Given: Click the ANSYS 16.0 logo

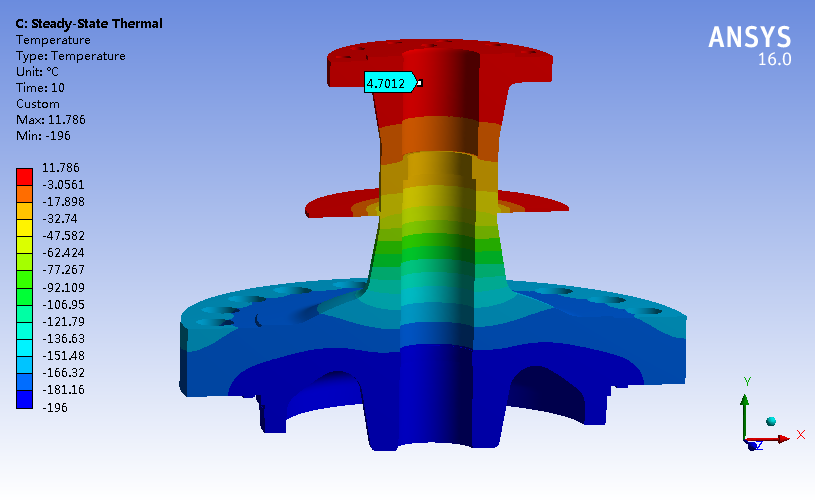Looking at the screenshot, I should click(750, 45).
